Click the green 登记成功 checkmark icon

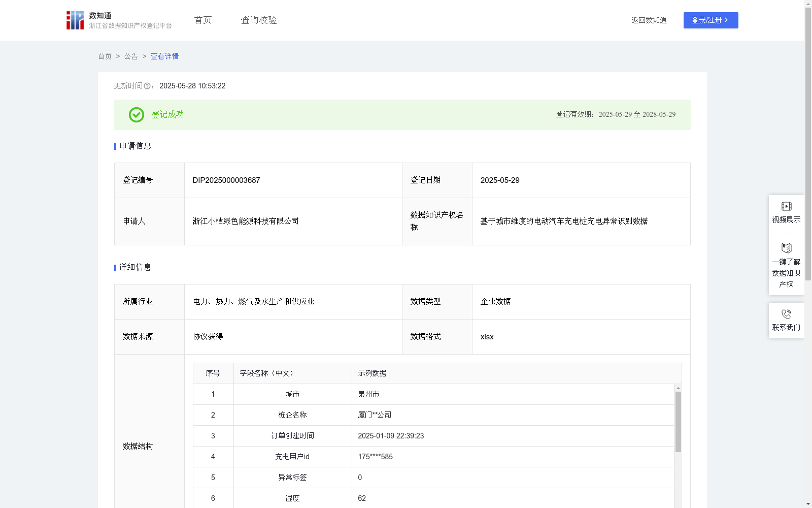coord(136,115)
